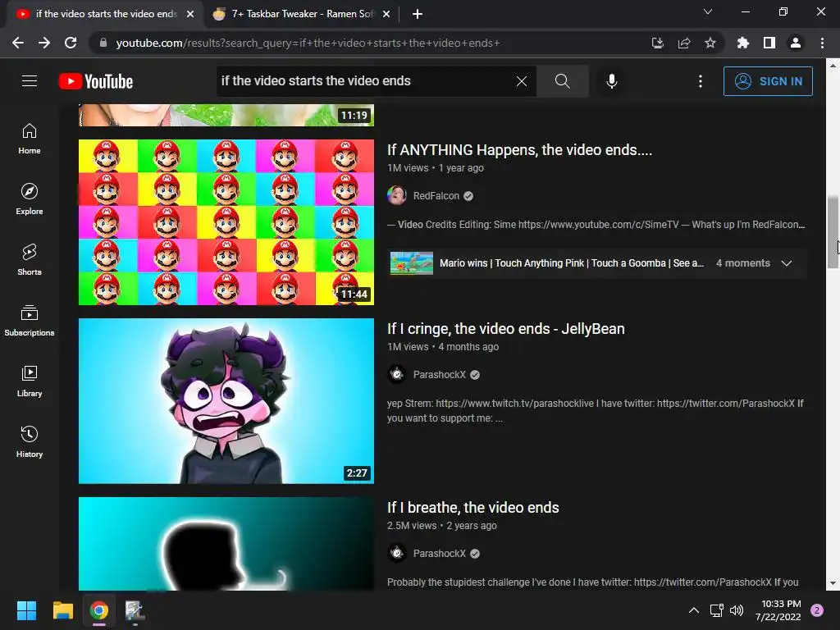Open Chrome's three-dot menu
Image resolution: width=840 pixels, height=630 pixels.
coord(822,43)
